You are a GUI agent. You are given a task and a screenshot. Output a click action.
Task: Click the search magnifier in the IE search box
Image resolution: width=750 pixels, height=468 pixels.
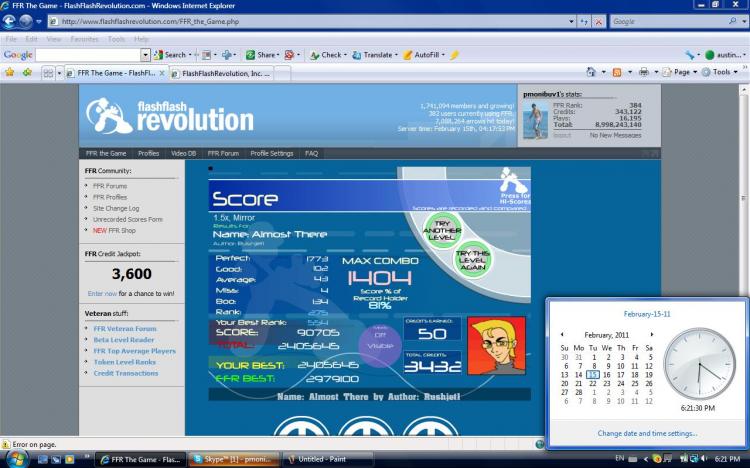click(x=732, y=22)
